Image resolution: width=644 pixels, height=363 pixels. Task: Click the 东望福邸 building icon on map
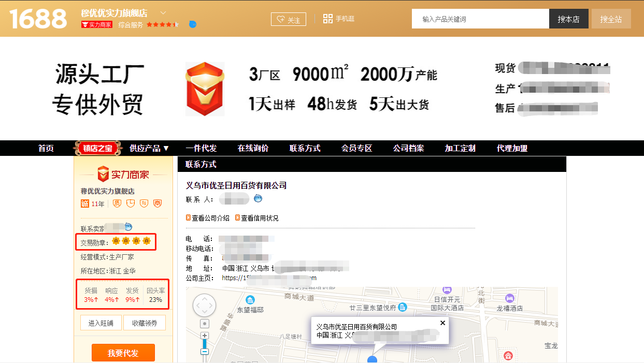(x=250, y=300)
